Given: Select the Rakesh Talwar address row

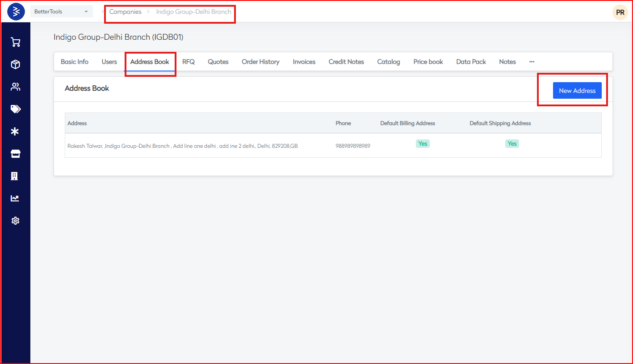Looking at the screenshot, I should pyautogui.click(x=182, y=146).
